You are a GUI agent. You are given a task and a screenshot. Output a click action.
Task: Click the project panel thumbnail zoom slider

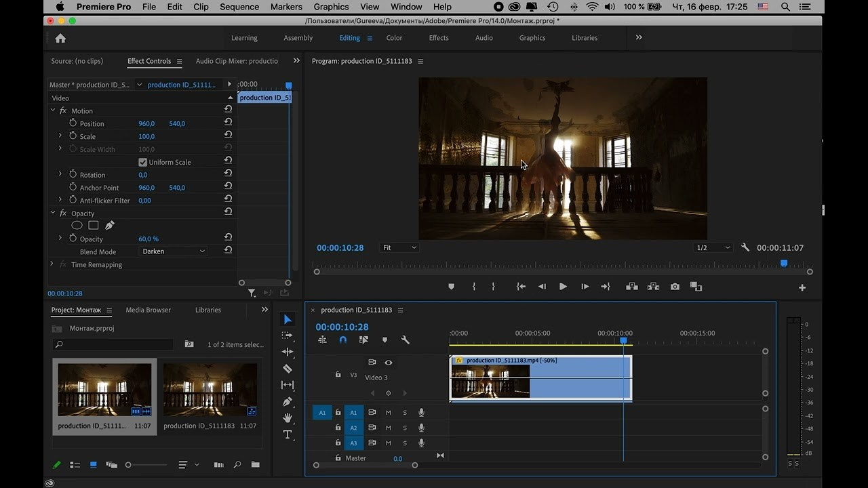129,465
